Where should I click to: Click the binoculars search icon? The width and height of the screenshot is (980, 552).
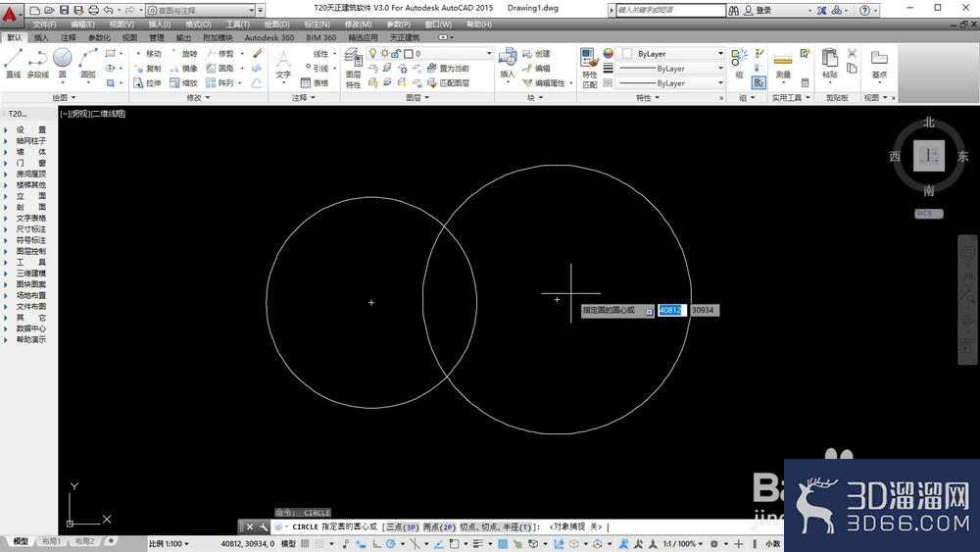point(734,10)
